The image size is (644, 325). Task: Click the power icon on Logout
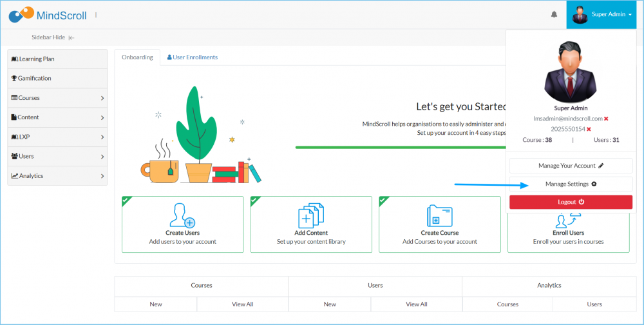coord(581,202)
